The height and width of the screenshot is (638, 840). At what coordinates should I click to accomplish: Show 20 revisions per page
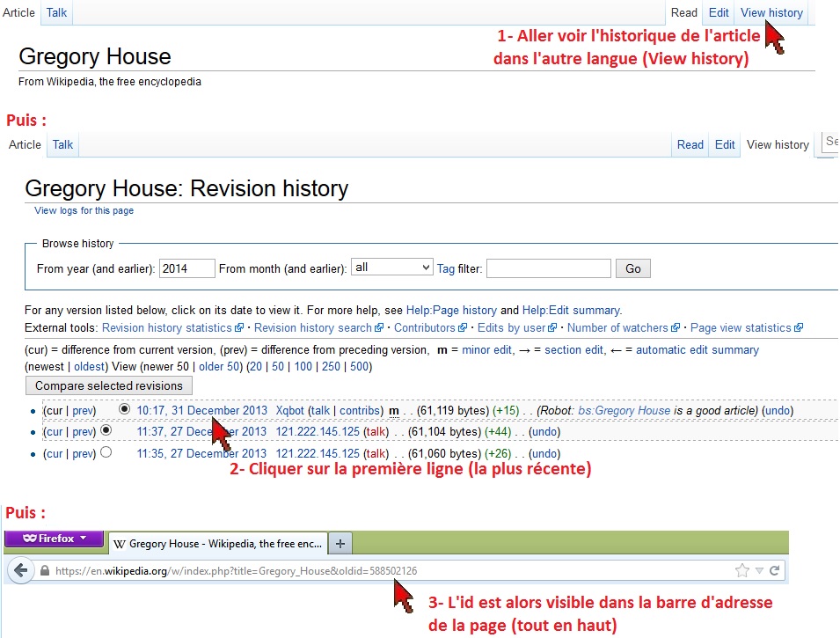coord(256,366)
